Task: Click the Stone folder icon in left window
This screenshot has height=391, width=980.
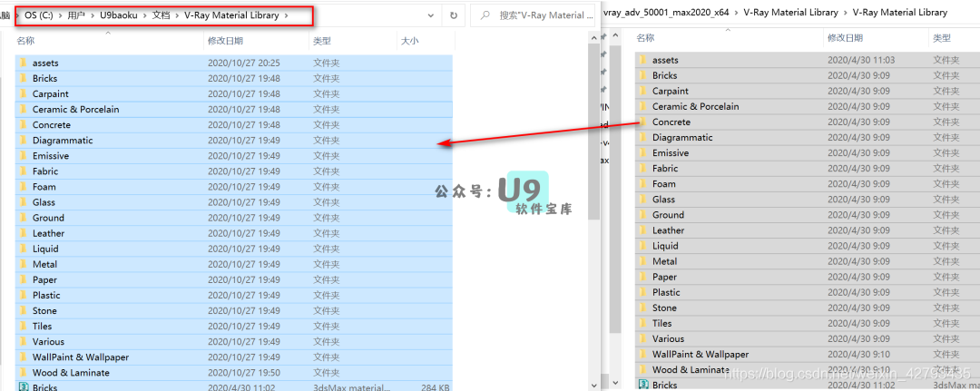Action: (x=23, y=311)
